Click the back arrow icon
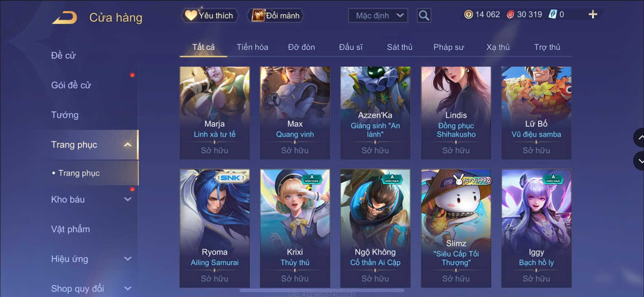Viewport: 644px width, 297px height. pyautogui.click(x=64, y=17)
